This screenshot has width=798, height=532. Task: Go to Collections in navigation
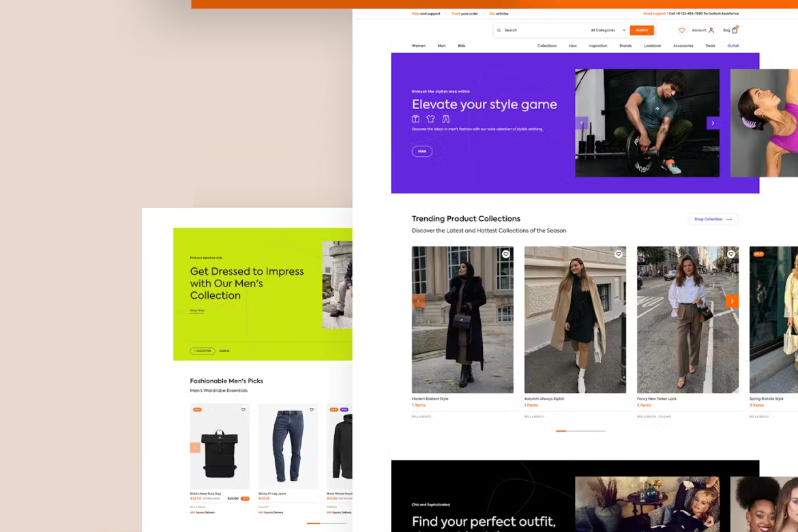[x=547, y=46]
